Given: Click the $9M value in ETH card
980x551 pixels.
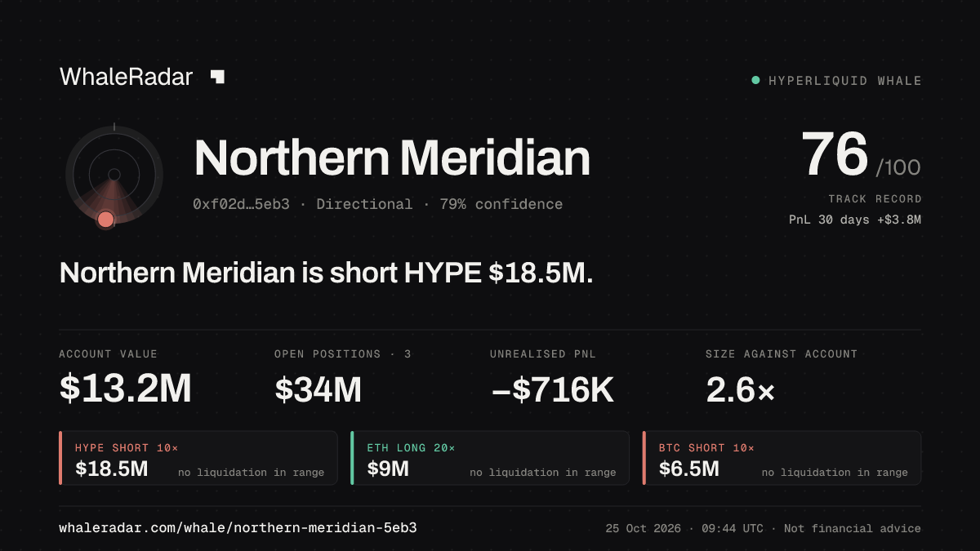Looking at the screenshot, I should click(x=388, y=469).
